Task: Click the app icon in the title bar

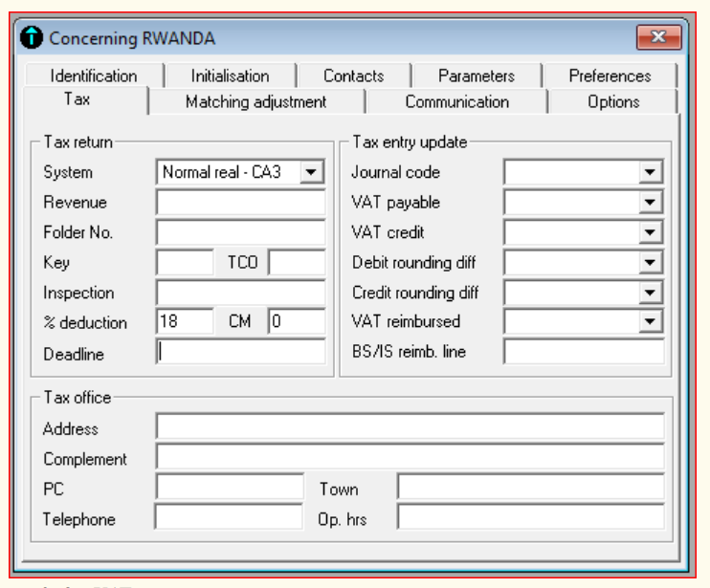Action: coord(32,37)
